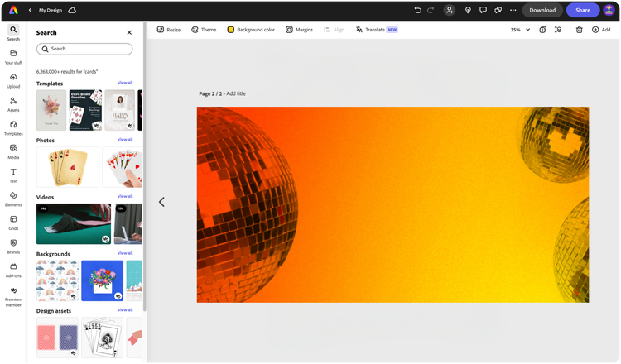Open more options ellipsis menu

point(513,10)
